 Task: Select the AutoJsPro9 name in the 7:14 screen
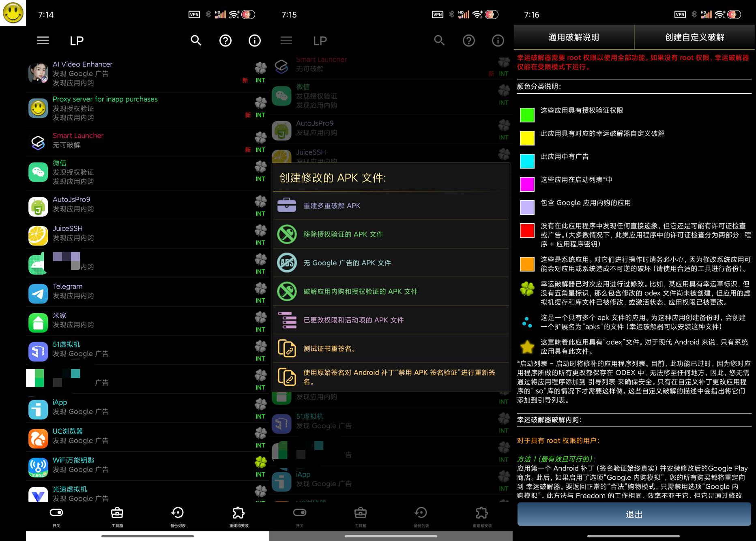(x=71, y=199)
